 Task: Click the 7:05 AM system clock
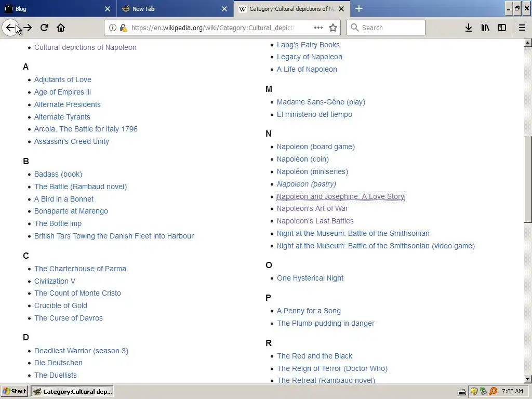pos(512,391)
